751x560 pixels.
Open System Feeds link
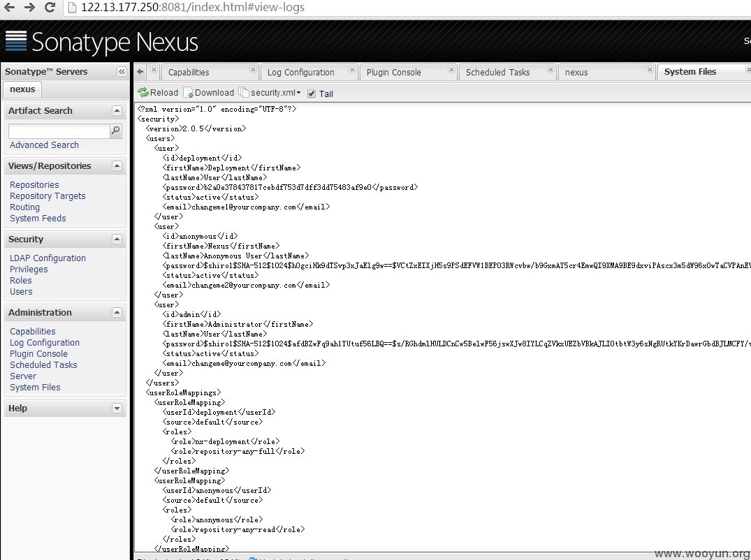point(38,219)
